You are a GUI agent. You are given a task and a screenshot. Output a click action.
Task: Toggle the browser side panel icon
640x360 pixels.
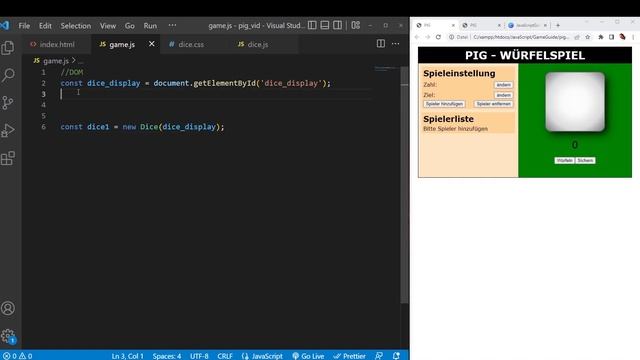pos(611,37)
